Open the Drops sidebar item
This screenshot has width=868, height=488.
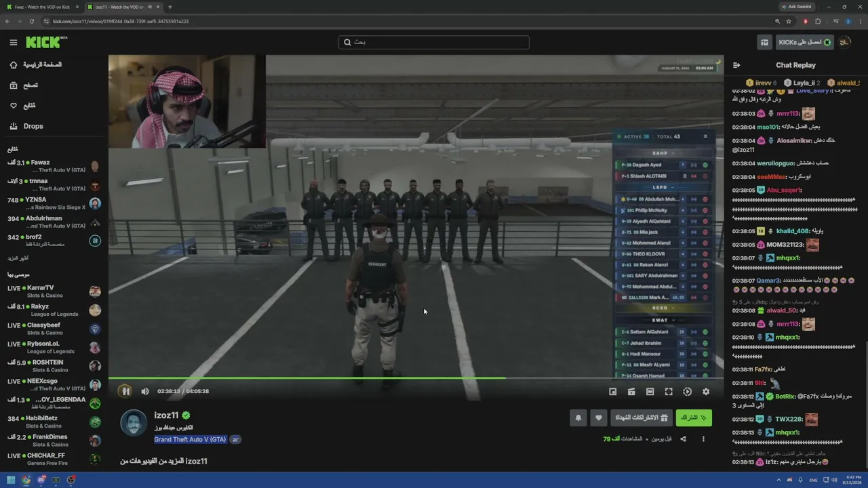pyautogui.click(x=26, y=126)
